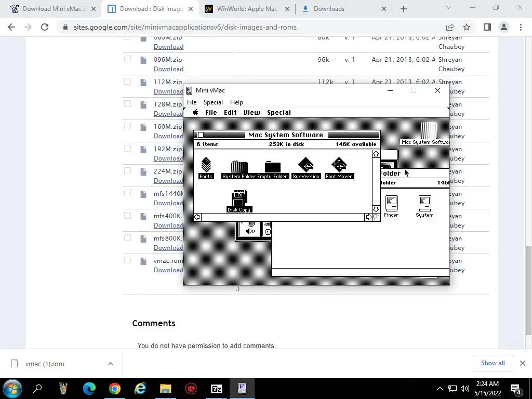Download the mfs800K file
532x399 pixels.
(168, 248)
